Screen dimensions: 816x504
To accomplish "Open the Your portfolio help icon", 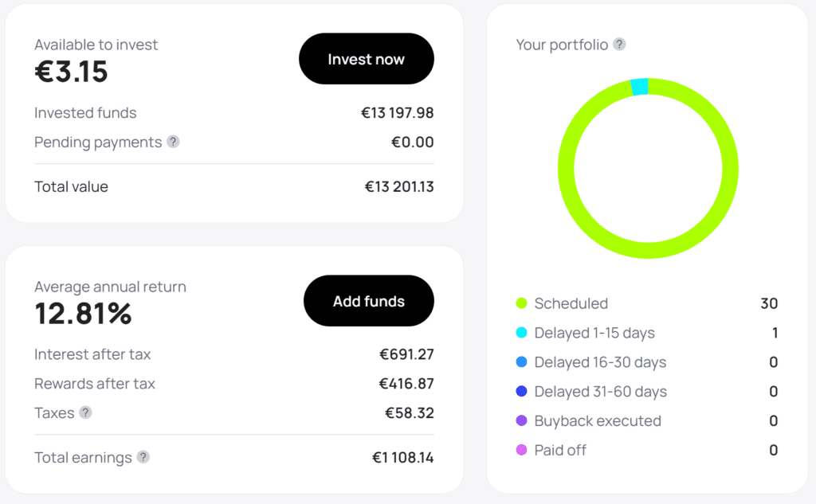I will click(x=619, y=45).
